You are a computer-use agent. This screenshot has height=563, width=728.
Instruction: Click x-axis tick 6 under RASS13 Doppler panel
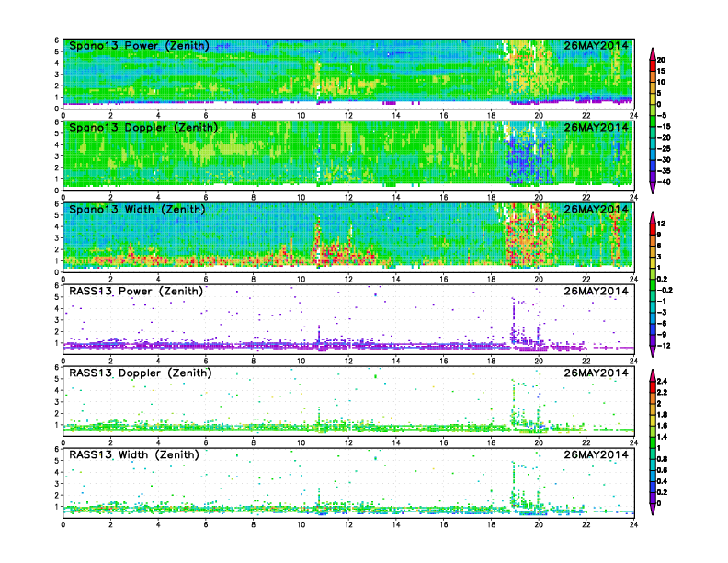[206, 442]
